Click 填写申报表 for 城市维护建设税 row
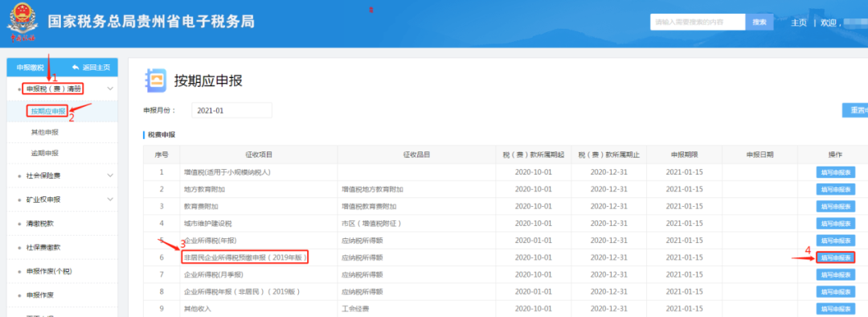 pos(835,224)
